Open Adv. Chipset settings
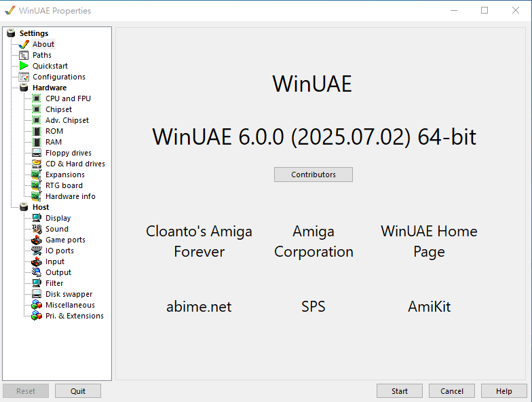Screen dimensions: 532x402 (67, 120)
